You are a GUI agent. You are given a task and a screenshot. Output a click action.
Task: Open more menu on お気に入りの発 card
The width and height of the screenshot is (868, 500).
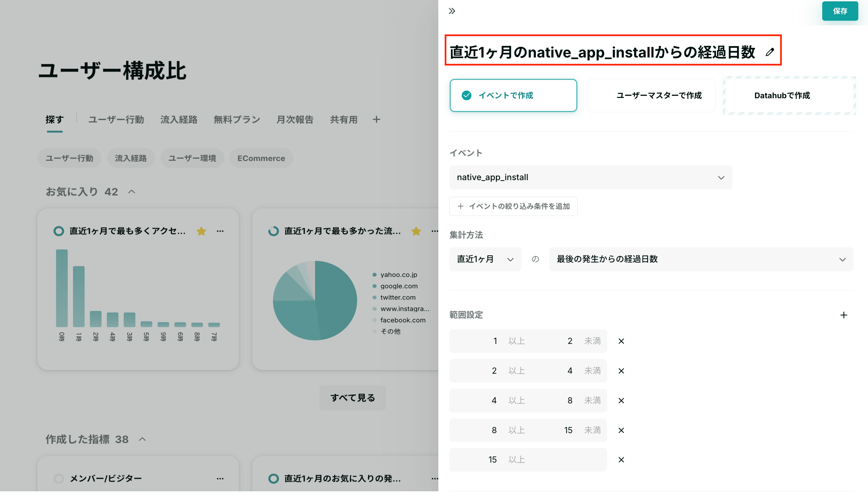pyautogui.click(x=435, y=478)
